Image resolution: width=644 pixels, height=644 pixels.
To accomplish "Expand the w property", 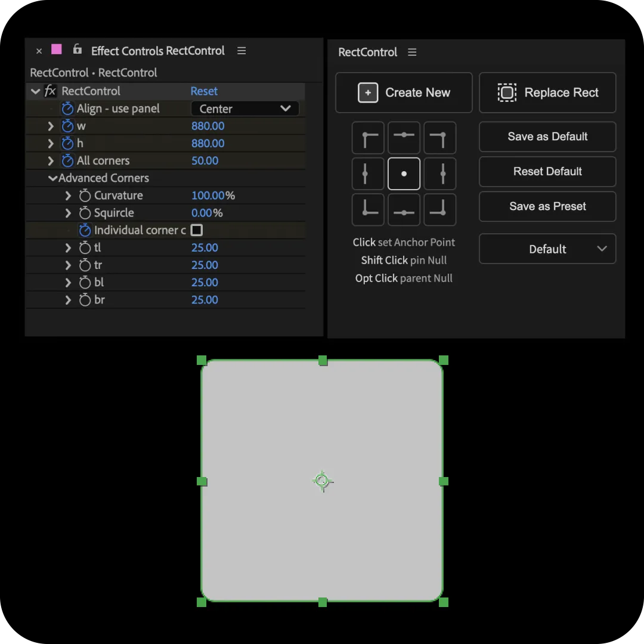I will point(51,126).
